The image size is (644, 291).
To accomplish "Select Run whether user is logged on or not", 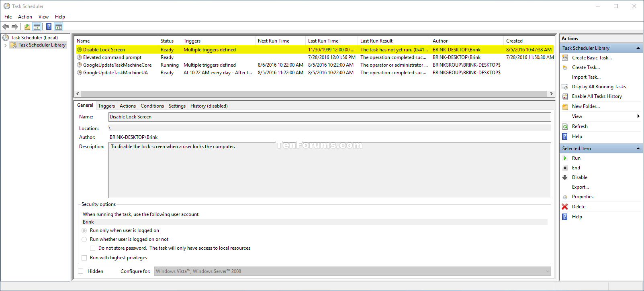I will [x=84, y=239].
